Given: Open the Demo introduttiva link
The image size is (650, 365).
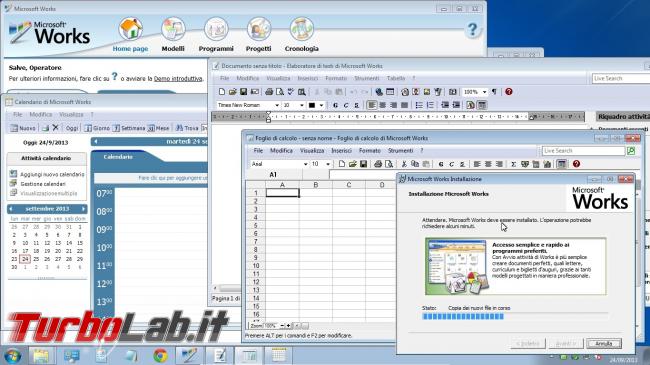Looking at the screenshot, I should tap(178, 78).
